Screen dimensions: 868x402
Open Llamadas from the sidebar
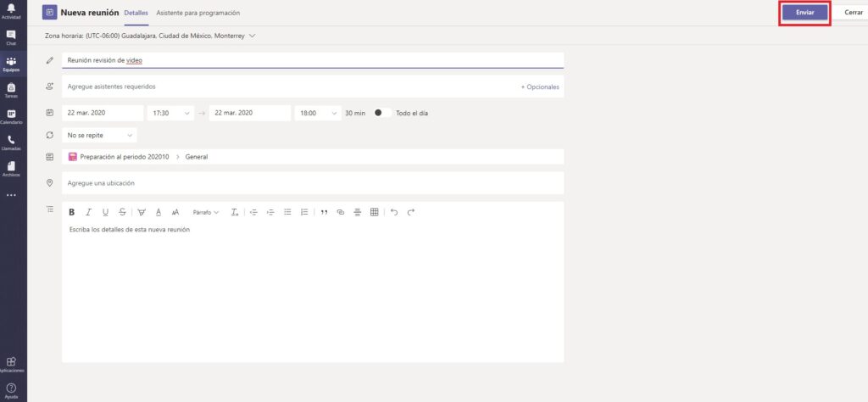coord(12,142)
